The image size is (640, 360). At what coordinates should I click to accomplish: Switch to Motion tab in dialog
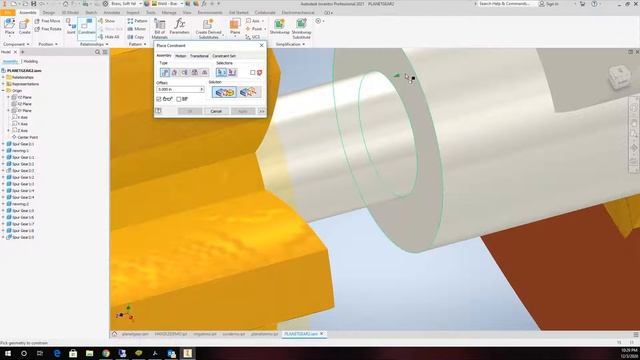(180, 56)
